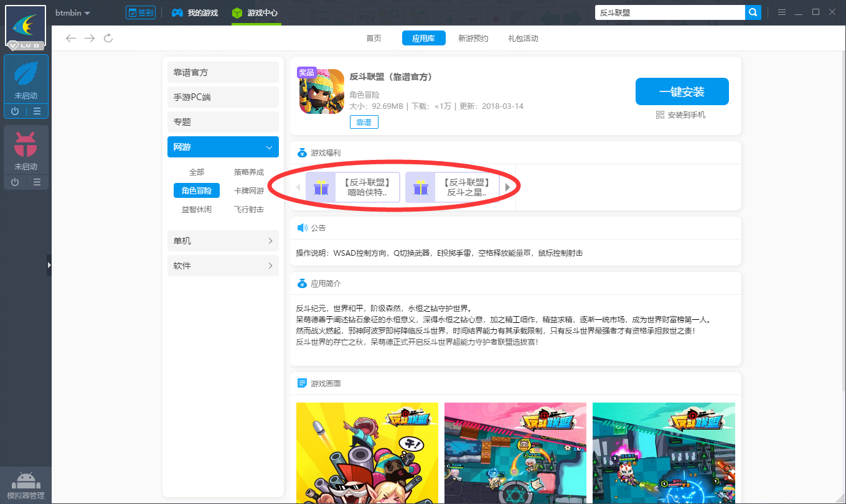
Task: Select the 专题 category
Action: (223, 122)
